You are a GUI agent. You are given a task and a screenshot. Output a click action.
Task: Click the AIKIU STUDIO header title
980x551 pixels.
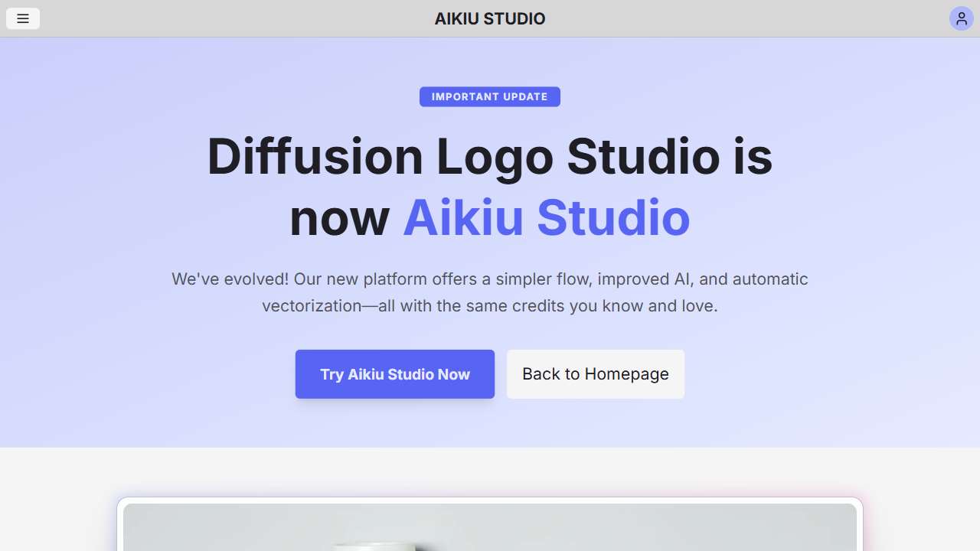(x=490, y=18)
